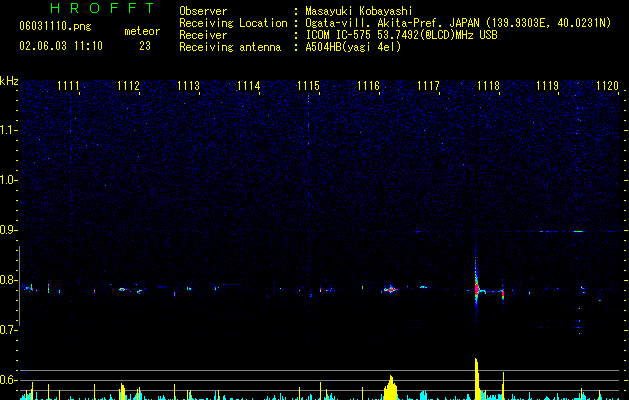Viewport: 629px width, 400px height.
Task: Click the kHz axis unit label
Action: [x=9, y=81]
